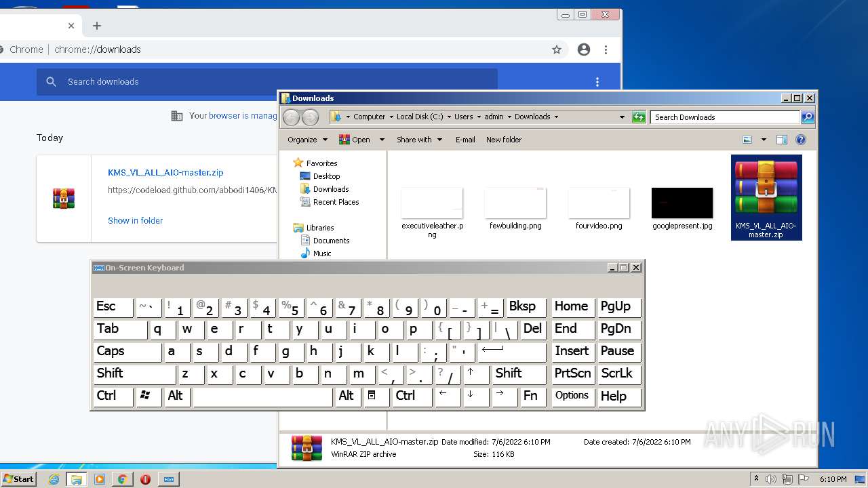The height and width of the screenshot is (488, 868).
Task: Create a New folder from toolbar
Action: (x=504, y=140)
